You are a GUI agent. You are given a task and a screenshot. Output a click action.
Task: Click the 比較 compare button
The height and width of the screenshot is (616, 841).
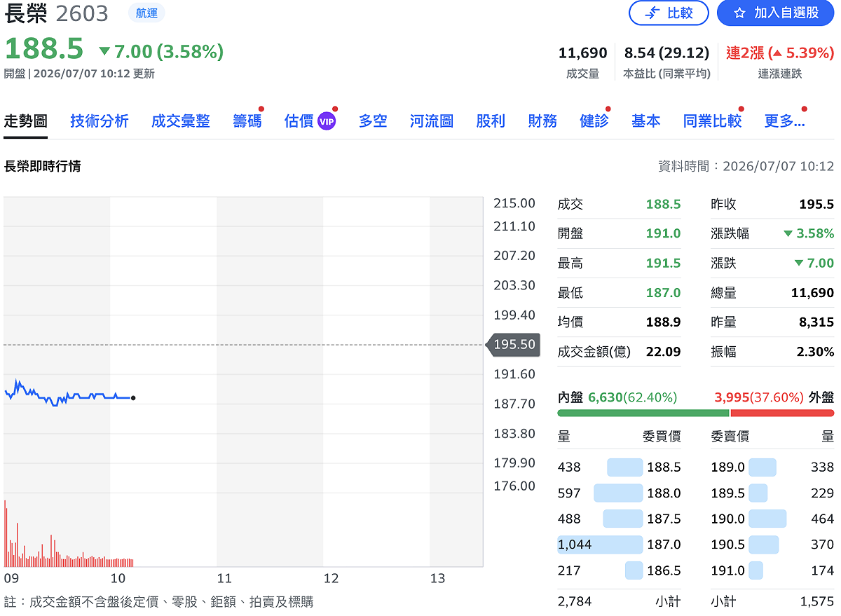[x=669, y=13]
